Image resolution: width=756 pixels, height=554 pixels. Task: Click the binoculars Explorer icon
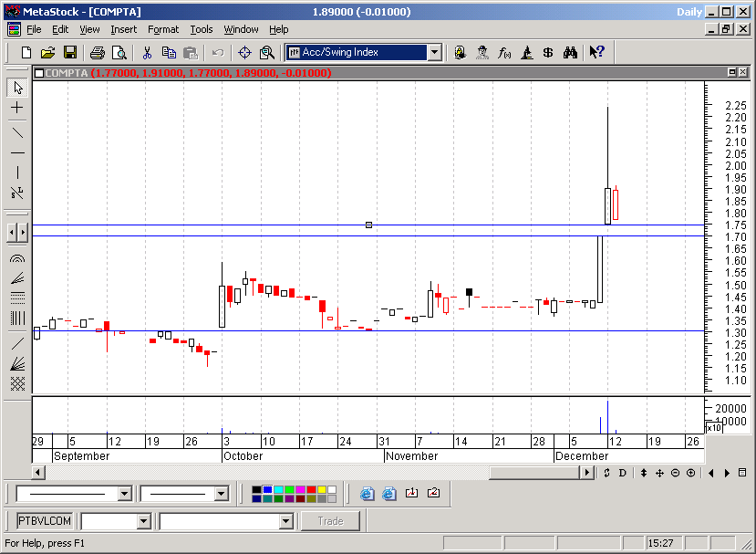[570, 53]
